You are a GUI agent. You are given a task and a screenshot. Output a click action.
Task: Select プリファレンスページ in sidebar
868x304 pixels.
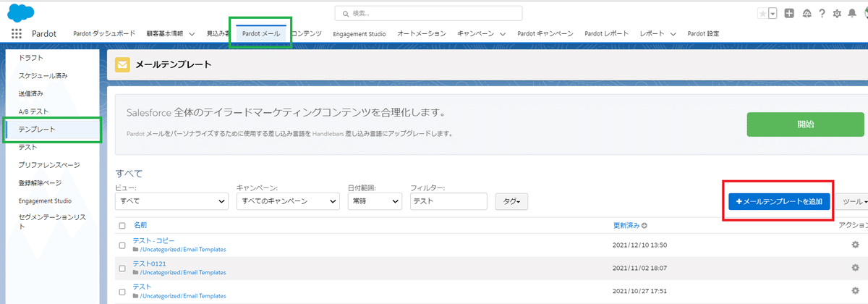tap(49, 164)
